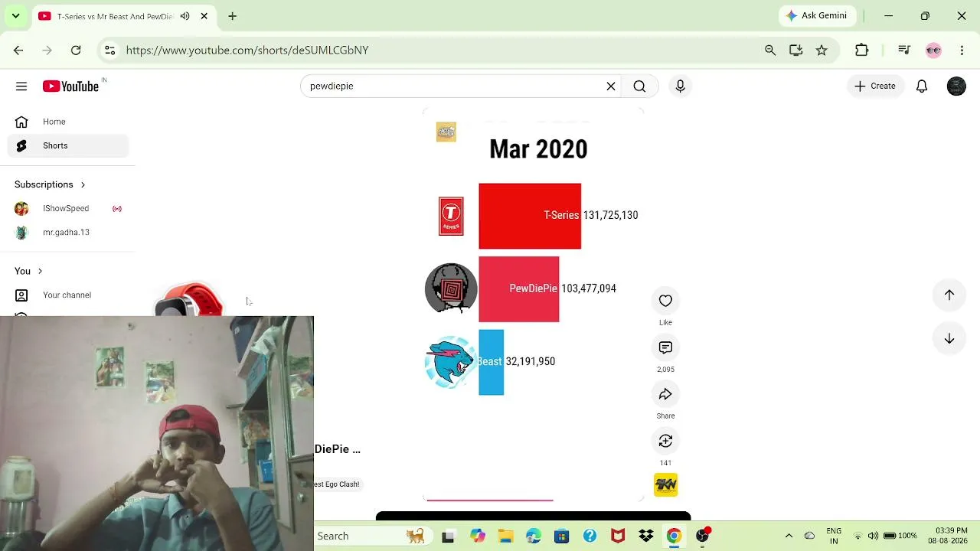
Task: Close the T-Series vs Mr Beast tab
Action: pos(204,16)
